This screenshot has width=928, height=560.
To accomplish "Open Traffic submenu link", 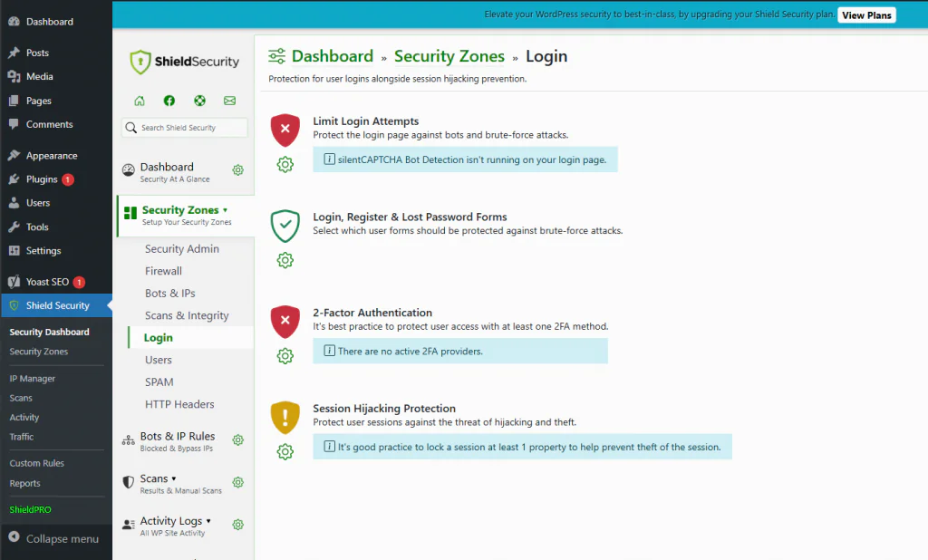I will 22,437.
